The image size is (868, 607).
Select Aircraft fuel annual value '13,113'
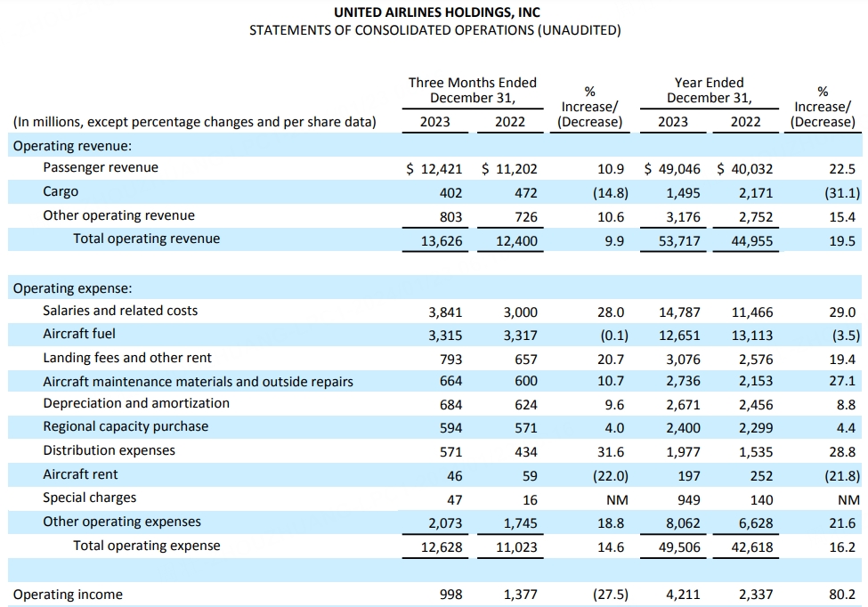click(751, 336)
